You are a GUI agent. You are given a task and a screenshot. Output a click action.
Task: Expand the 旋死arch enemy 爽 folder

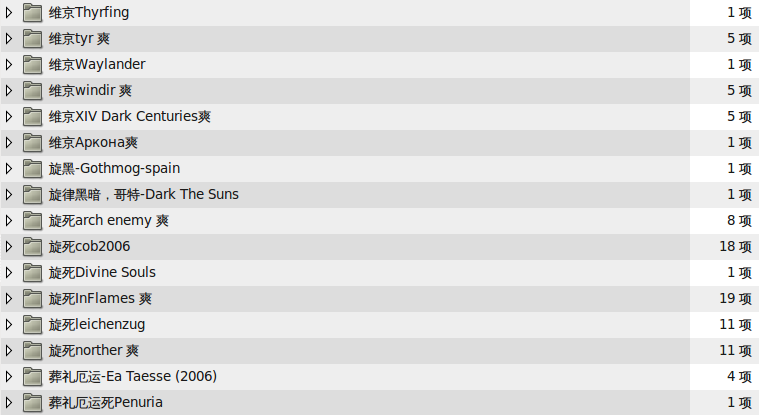pos(9,221)
